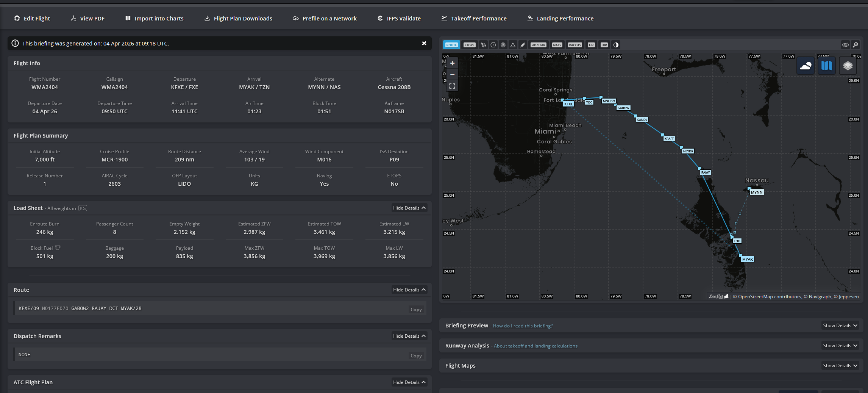Toggle the FIR boundaries overlay
This screenshot has height=393, width=868.
point(591,45)
